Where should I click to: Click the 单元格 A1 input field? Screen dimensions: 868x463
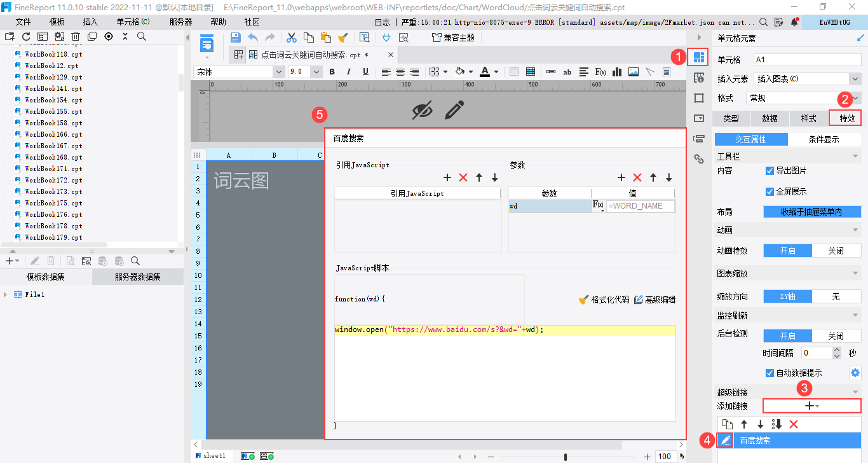806,60
